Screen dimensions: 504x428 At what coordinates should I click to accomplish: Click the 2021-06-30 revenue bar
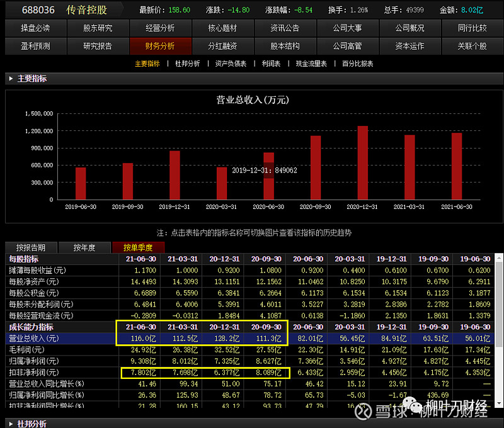point(457,166)
